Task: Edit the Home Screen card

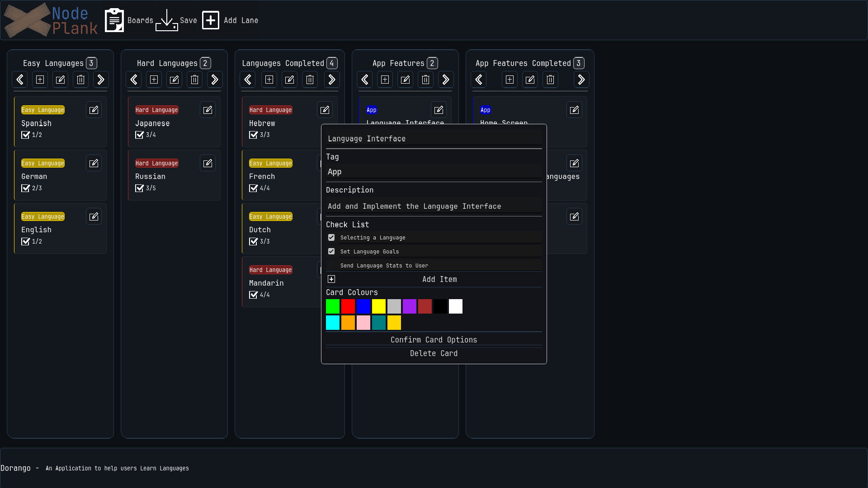Action: 575,110
